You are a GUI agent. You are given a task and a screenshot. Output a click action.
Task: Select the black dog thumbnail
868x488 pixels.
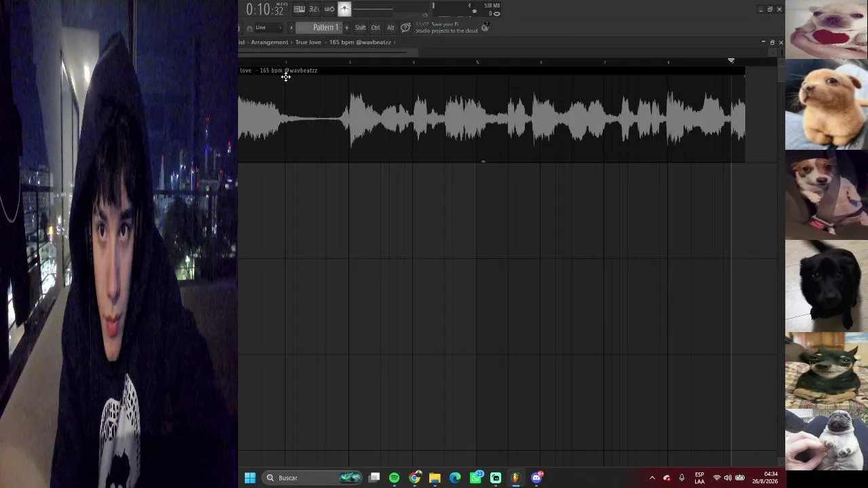tap(827, 285)
